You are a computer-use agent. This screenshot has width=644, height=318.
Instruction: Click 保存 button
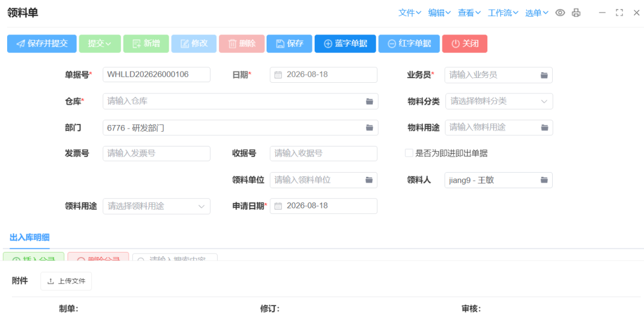290,43
